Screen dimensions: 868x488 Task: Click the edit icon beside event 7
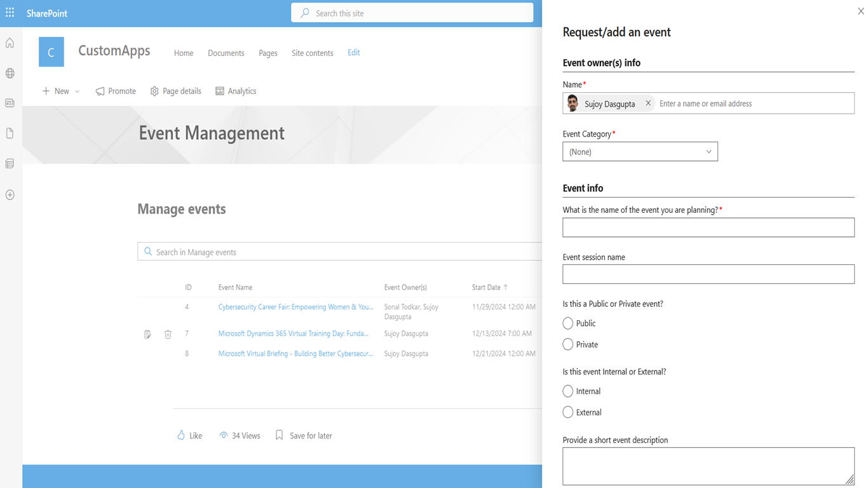[x=147, y=334]
